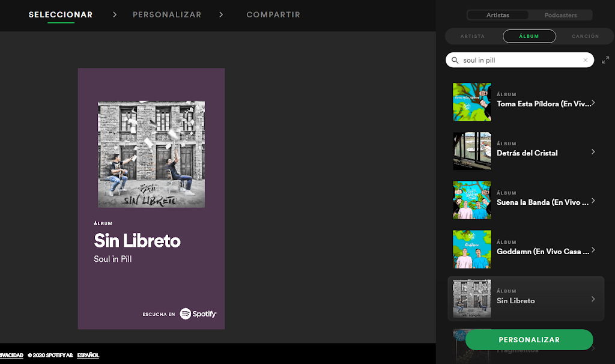Click the ESCUCHA EN label on card
Image resolution: width=615 pixels, height=364 pixels.
pyautogui.click(x=159, y=314)
